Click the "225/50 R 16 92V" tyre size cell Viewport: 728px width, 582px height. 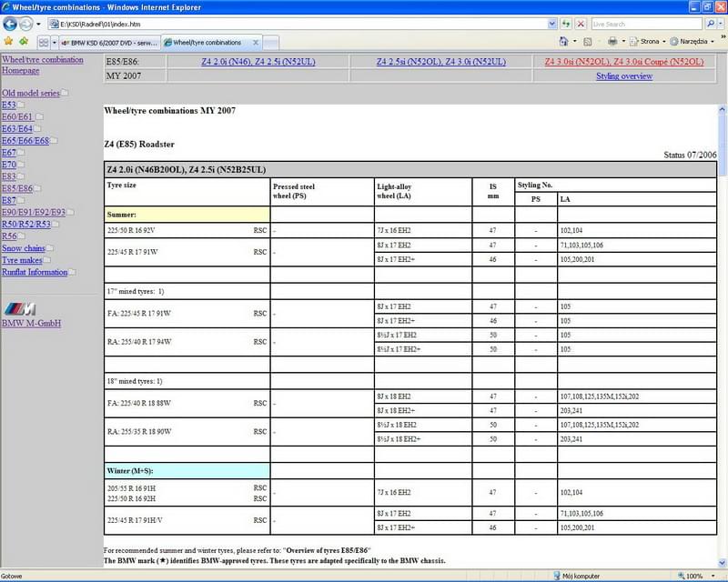[x=187, y=230]
